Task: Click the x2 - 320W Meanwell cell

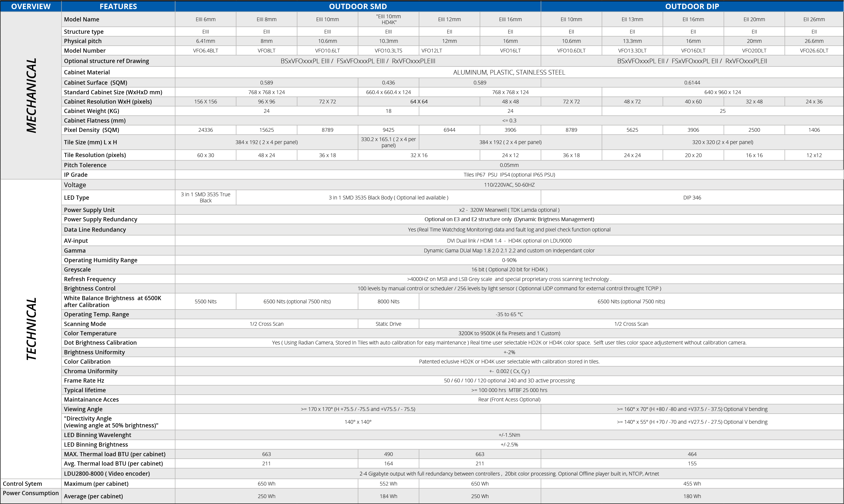Action: (509, 210)
